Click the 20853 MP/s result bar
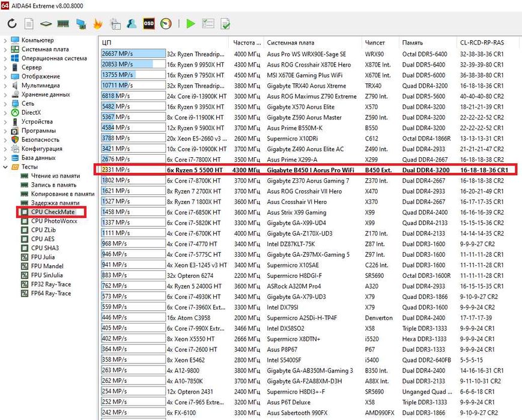Image resolution: width=522 pixels, height=420 pixels. (133, 64)
